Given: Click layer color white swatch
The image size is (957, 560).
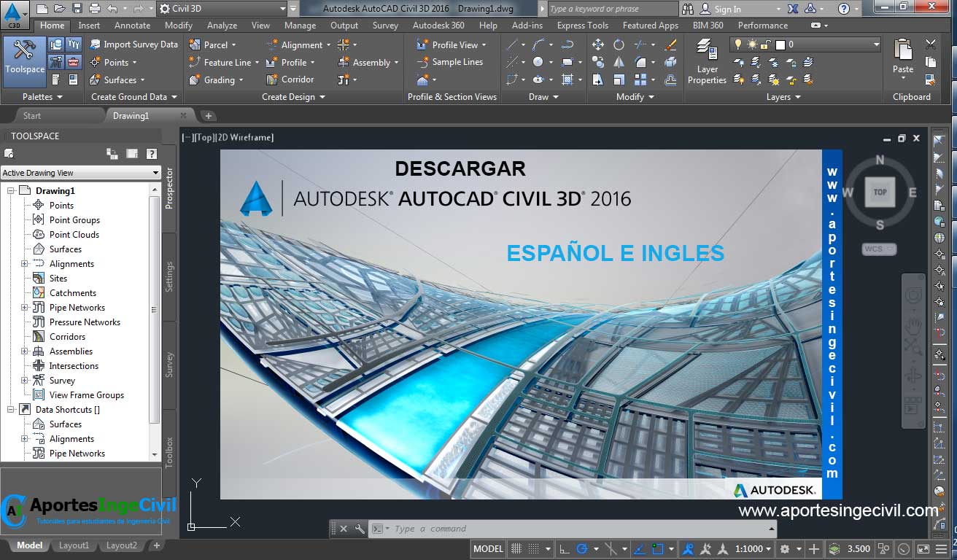Looking at the screenshot, I should pos(779,44).
